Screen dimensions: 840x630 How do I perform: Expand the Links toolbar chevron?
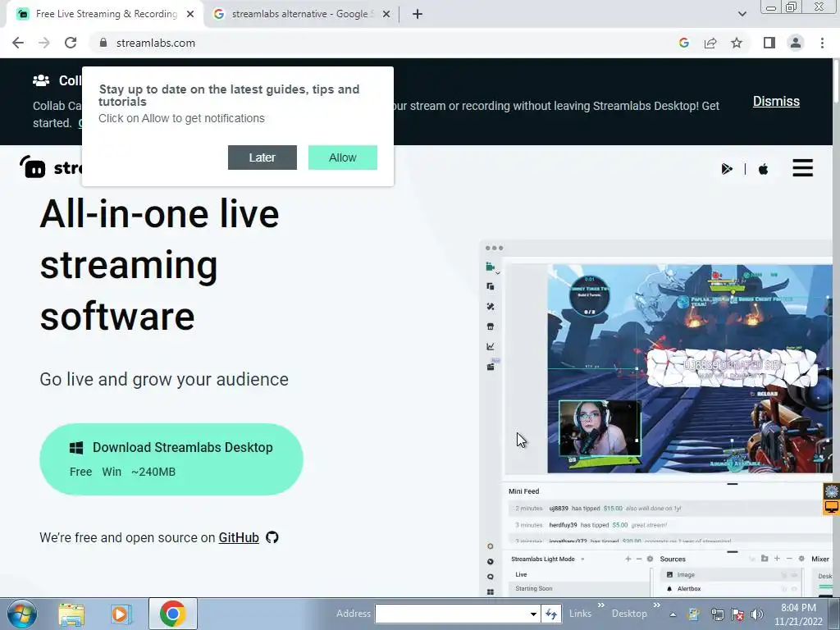click(x=601, y=605)
